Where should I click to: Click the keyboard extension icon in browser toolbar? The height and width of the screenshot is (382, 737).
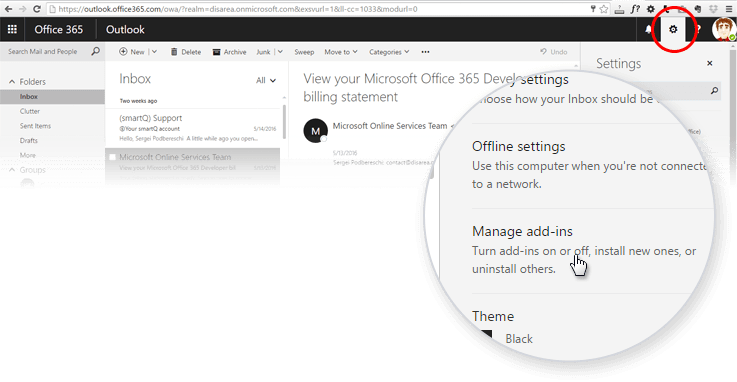(x=619, y=9)
